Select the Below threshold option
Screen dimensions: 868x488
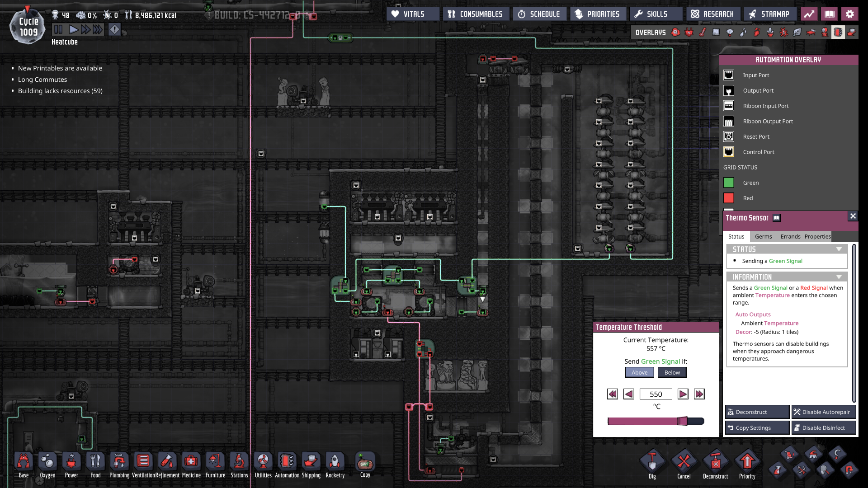click(672, 372)
